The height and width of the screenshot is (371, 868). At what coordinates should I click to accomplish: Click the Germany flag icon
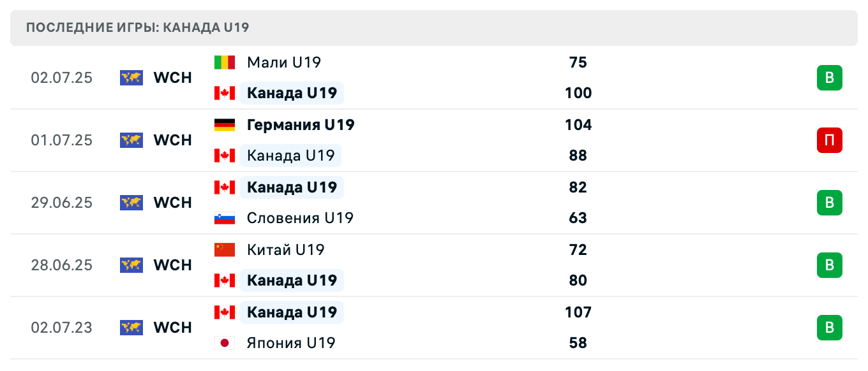click(224, 125)
